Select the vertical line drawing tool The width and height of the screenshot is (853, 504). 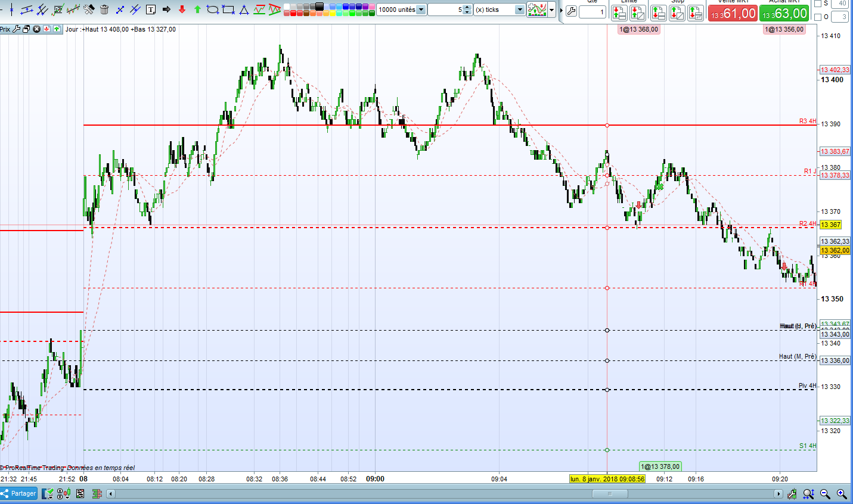12,10
